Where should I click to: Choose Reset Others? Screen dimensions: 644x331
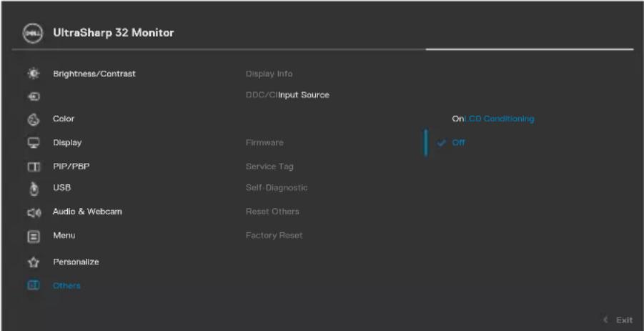coord(272,212)
